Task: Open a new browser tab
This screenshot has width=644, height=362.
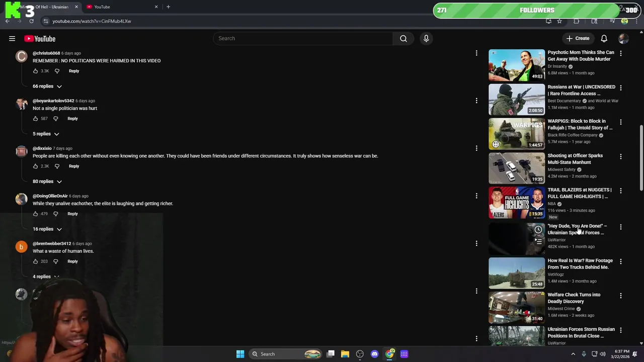Action: click(x=168, y=7)
